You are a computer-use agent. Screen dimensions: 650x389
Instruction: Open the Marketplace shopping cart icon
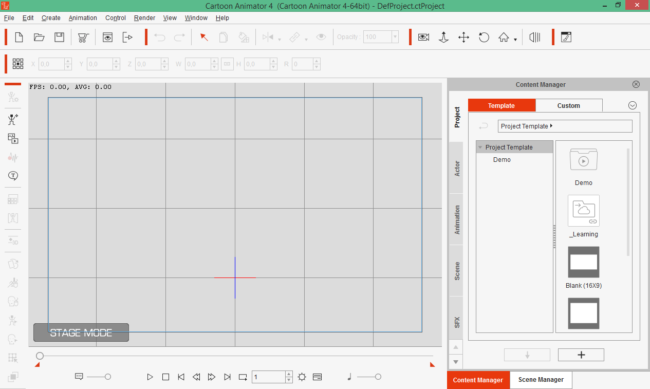(83, 38)
